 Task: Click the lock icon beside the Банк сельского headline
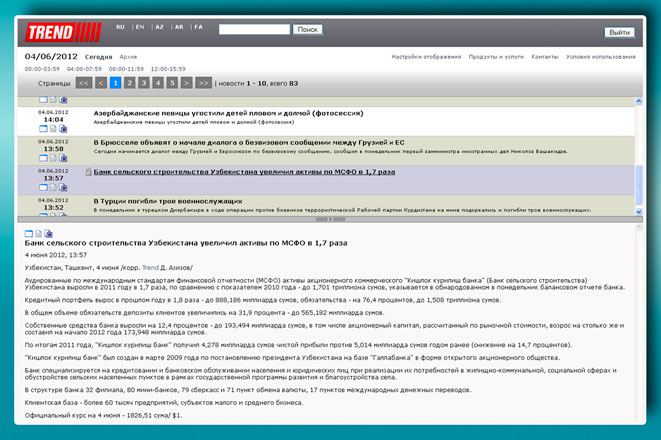coord(89,172)
